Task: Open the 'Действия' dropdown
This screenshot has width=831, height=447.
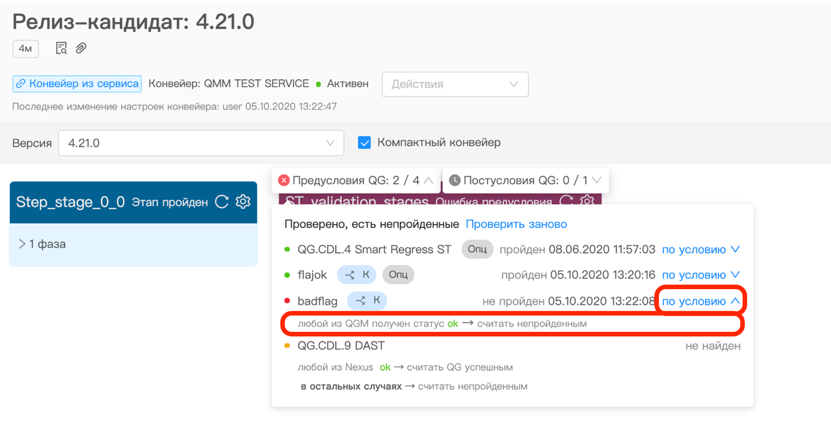Action: pos(455,84)
